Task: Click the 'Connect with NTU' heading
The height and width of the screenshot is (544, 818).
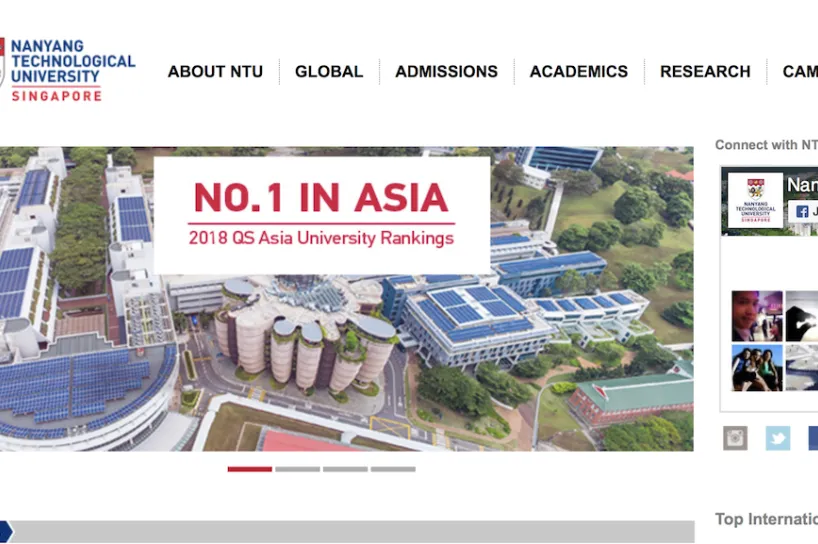Action: (766, 145)
